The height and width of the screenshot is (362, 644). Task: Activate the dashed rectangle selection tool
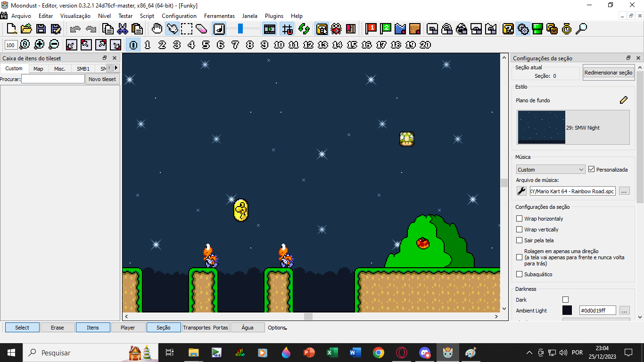[x=187, y=29]
